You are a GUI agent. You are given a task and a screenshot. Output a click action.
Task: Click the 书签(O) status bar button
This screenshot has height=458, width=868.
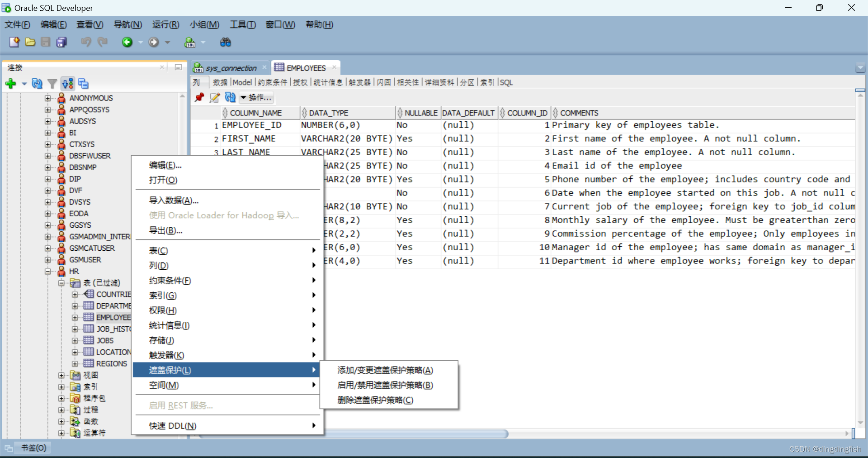coord(33,448)
